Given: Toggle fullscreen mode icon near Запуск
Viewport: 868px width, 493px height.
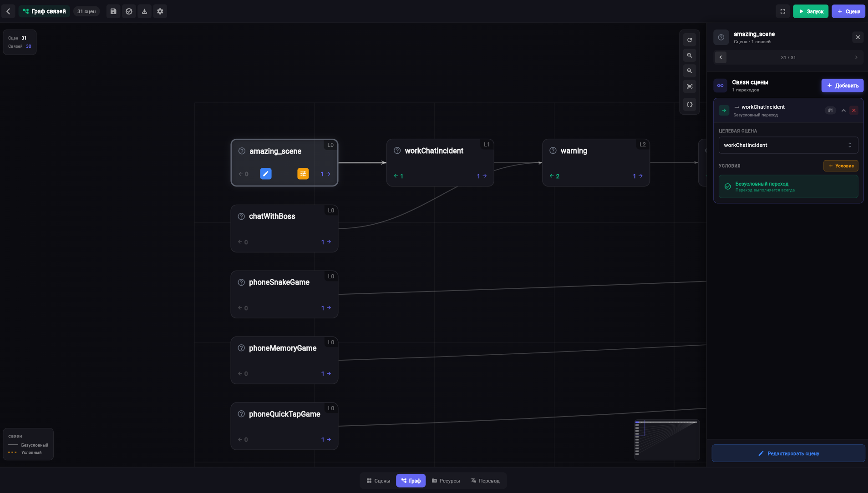Looking at the screenshot, I should [783, 11].
